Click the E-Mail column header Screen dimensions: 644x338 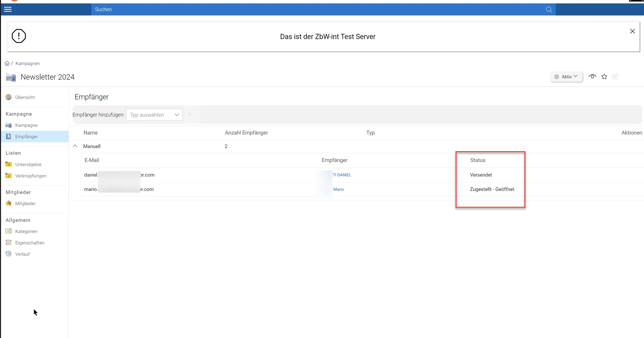click(92, 160)
